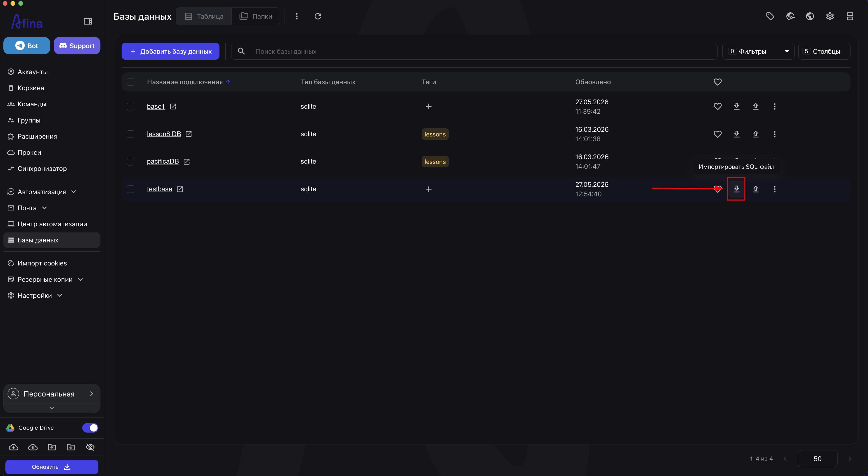This screenshot has width=868, height=476.
Task: Click the row layout icon in top bar
Action: pos(850,16)
